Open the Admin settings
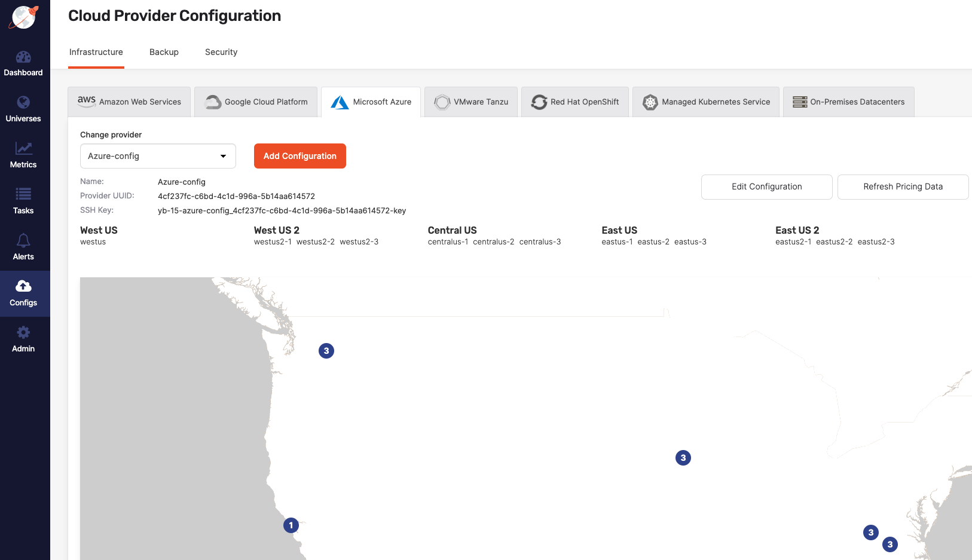This screenshot has width=972, height=560. click(x=23, y=339)
